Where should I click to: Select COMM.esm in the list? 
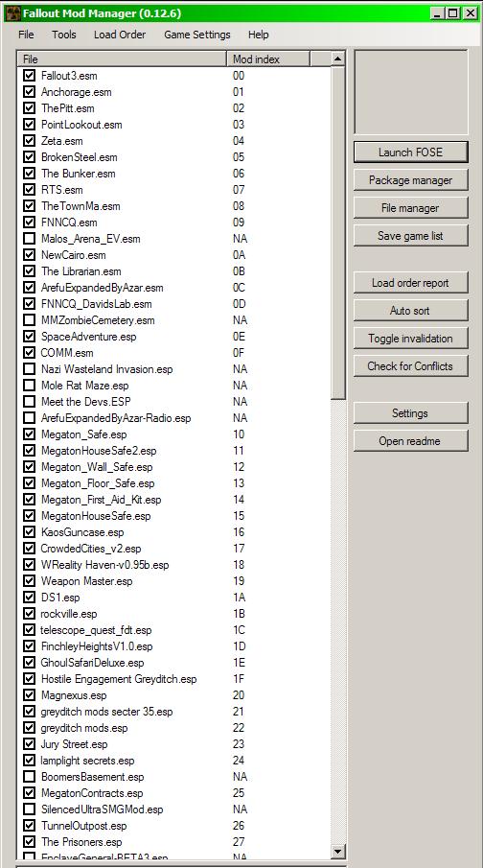click(x=66, y=353)
